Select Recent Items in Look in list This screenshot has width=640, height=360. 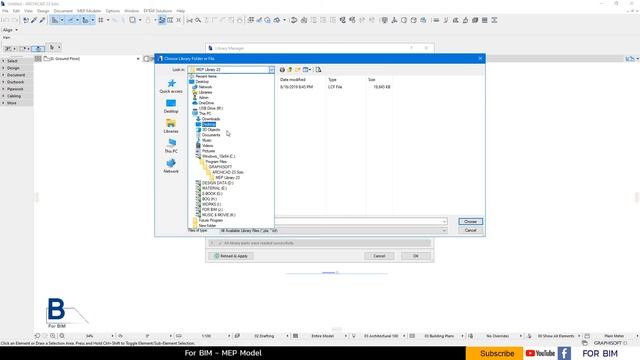pos(206,76)
